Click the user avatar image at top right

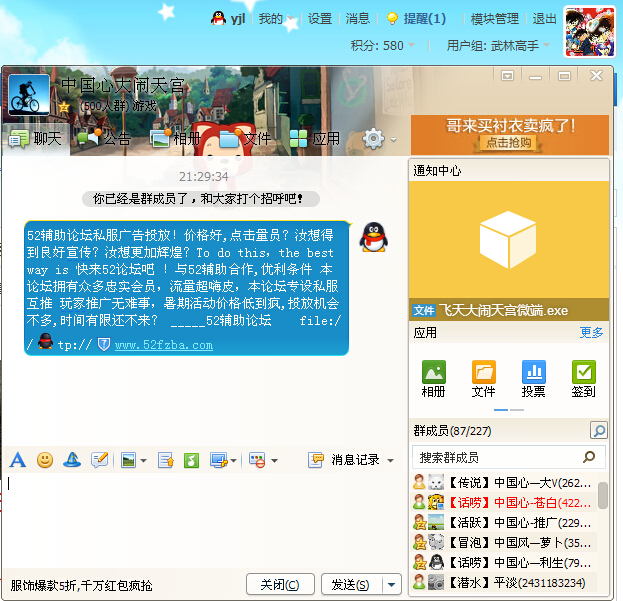(589, 33)
